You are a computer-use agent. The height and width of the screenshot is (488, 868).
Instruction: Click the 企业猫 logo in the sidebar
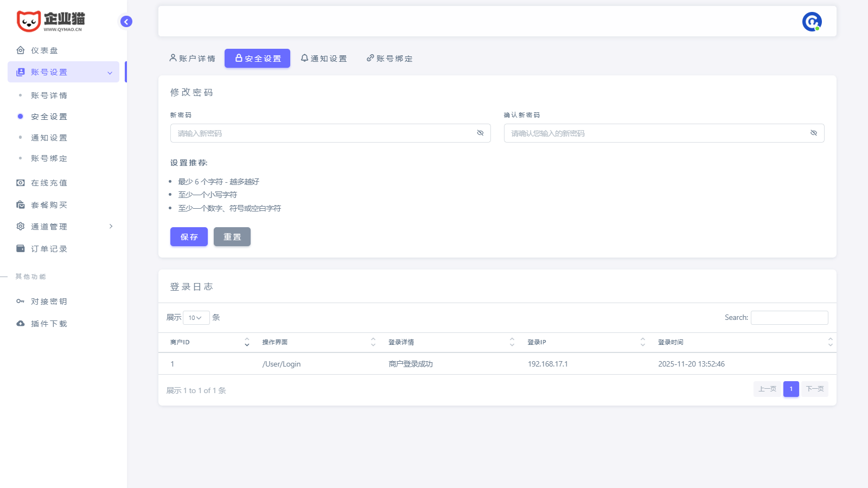click(50, 21)
